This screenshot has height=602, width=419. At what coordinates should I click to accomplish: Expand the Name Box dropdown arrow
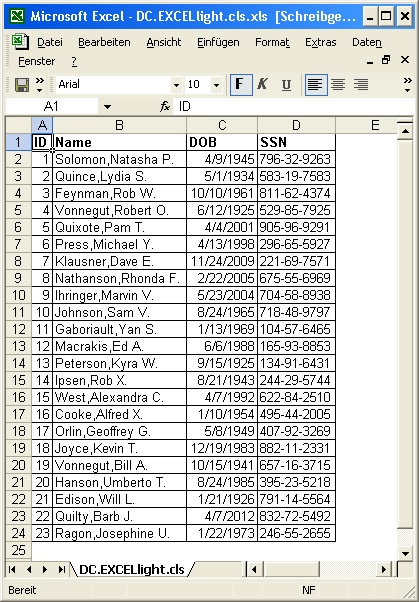click(x=107, y=107)
